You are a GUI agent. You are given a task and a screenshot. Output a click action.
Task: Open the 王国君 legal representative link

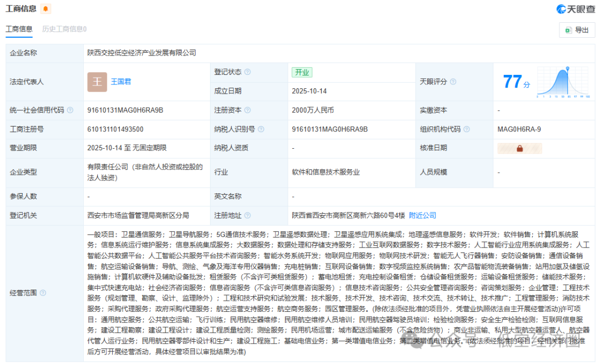click(121, 82)
